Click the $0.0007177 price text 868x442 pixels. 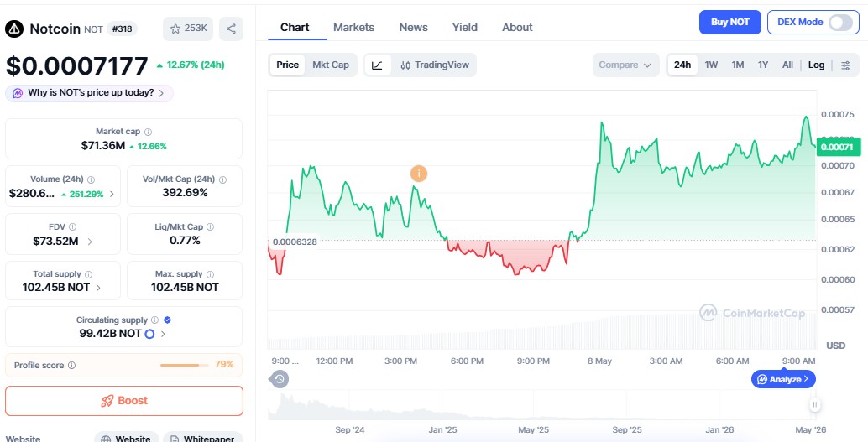[x=77, y=65]
